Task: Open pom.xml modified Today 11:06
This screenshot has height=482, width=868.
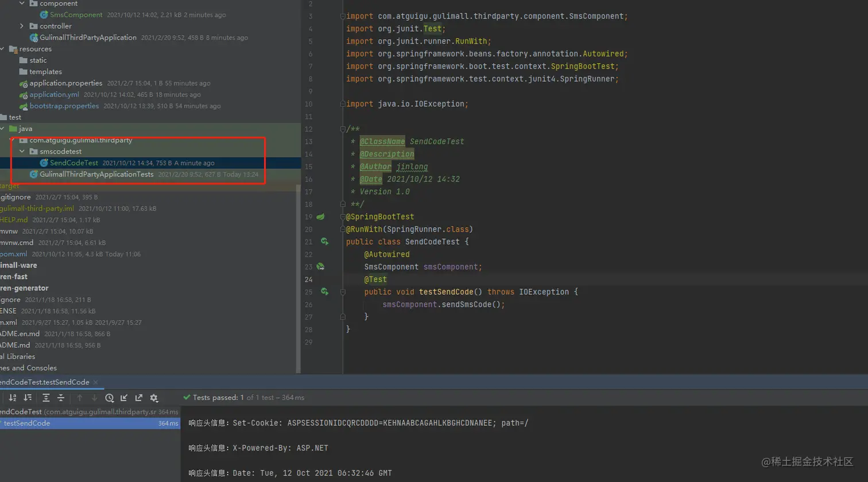Action: 14,254
